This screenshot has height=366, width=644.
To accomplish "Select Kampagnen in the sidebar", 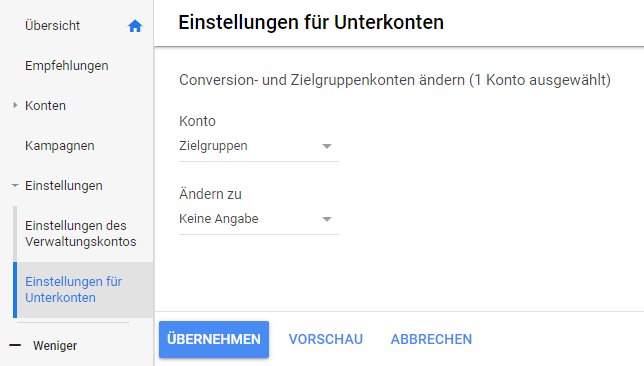I will click(x=60, y=146).
